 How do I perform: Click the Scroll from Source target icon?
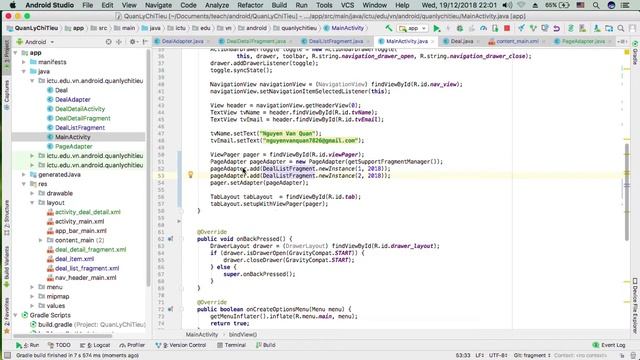click(109, 42)
